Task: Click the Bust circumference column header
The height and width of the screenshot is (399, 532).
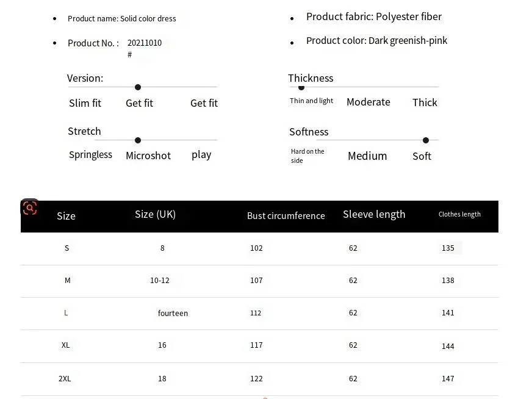Action: pos(286,216)
